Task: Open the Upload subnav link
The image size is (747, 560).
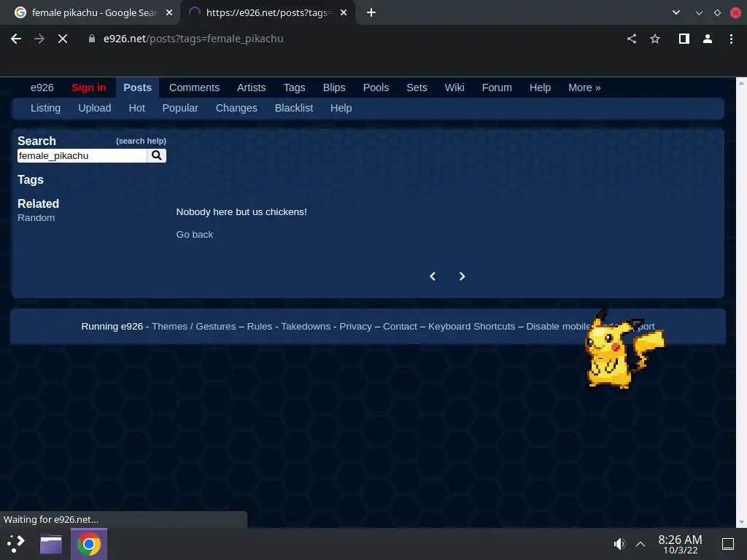Action: point(95,108)
